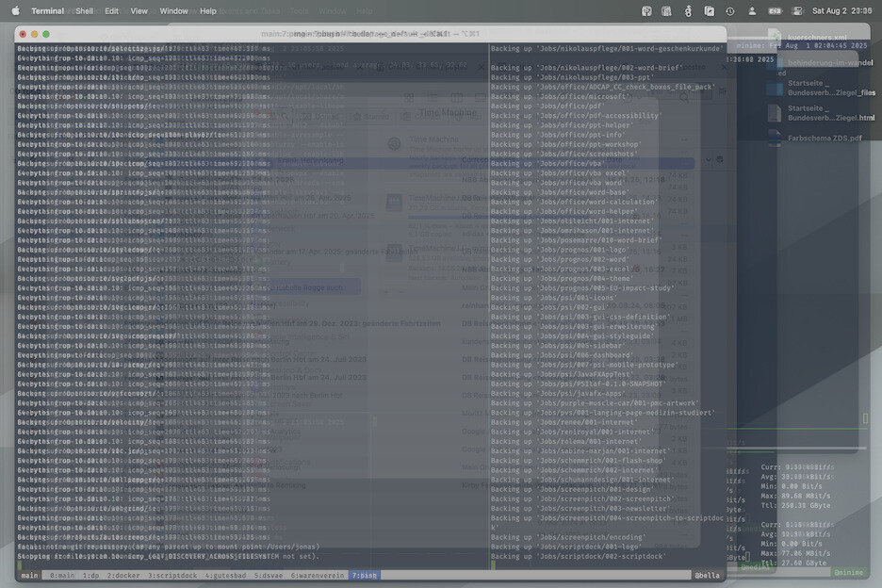This screenshot has width=882, height=588.
Task: Select tmux window tab 3:scriptdock
Action: pos(172,575)
